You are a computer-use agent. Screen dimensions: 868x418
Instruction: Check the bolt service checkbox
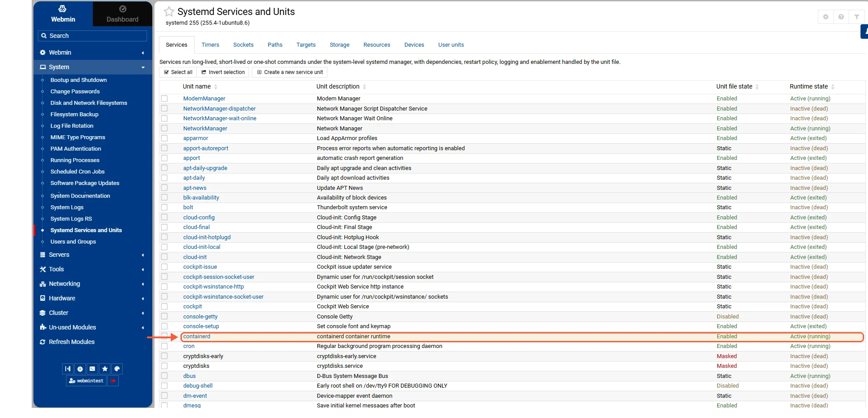[164, 207]
